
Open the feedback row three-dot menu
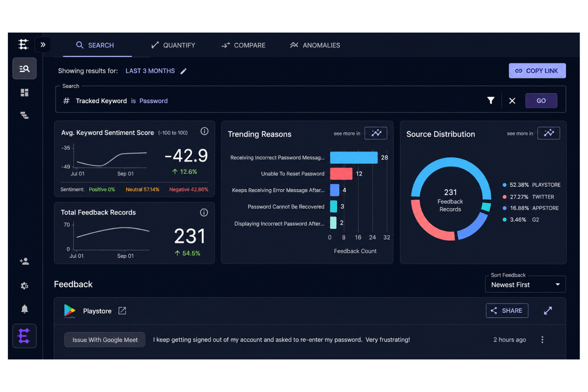[x=542, y=340]
